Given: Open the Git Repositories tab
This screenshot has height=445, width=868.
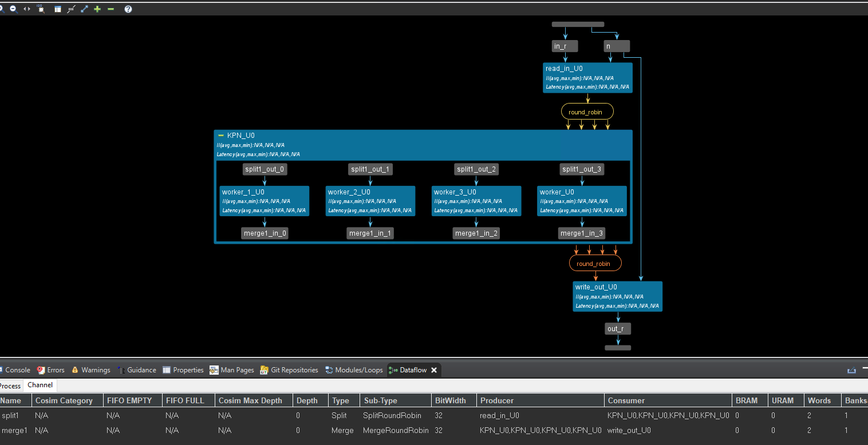Looking at the screenshot, I should click(x=289, y=370).
